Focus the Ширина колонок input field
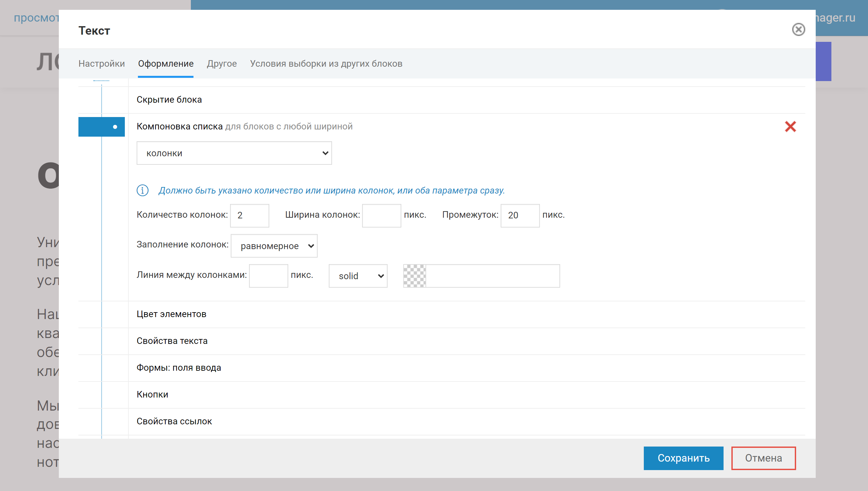The height and width of the screenshot is (491, 868). click(381, 215)
